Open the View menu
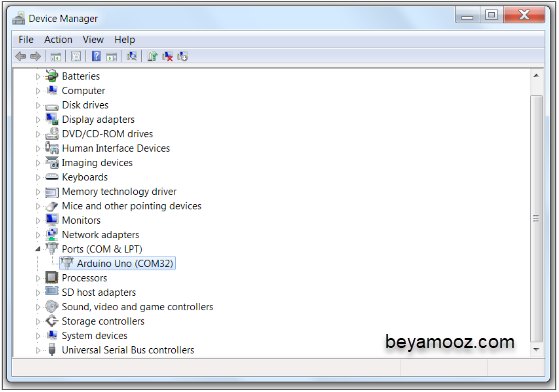 (x=93, y=40)
